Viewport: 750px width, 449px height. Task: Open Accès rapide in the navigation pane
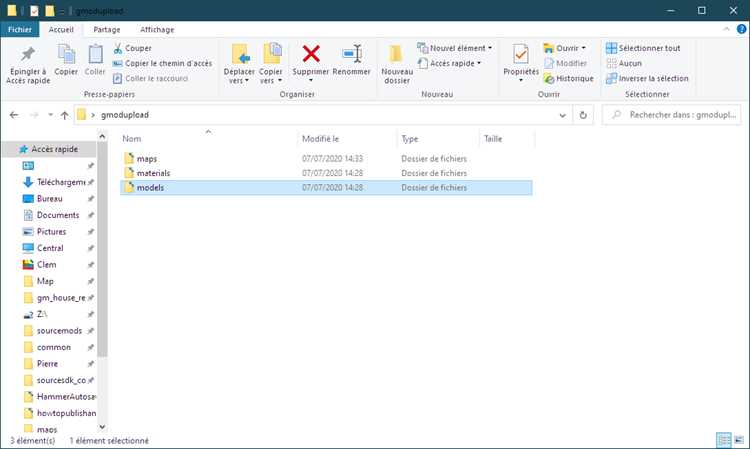point(49,149)
